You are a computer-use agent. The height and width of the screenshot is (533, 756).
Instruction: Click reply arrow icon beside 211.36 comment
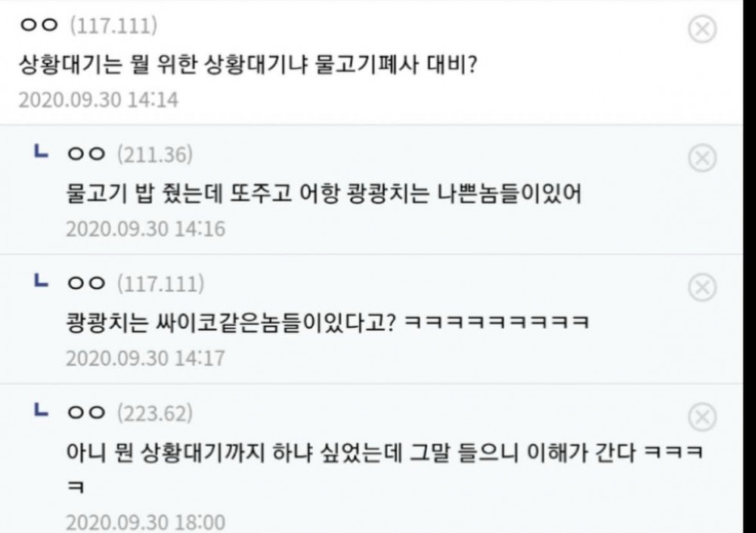click(x=41, y=152)
